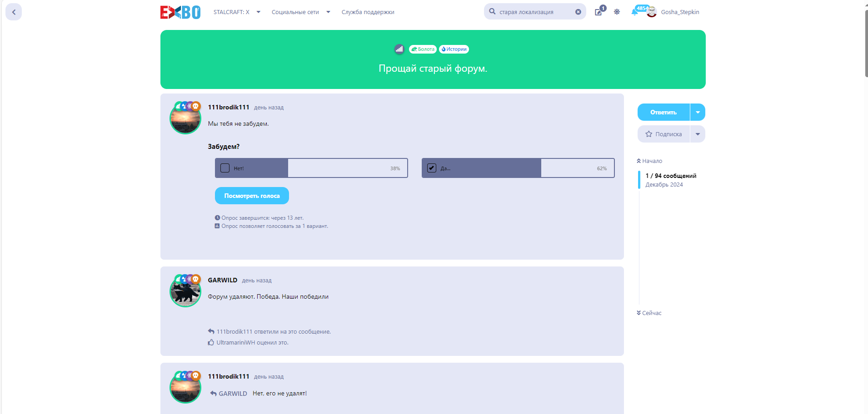Click the poll icon beside Опрос позволяет голосовать
Image resolution: width=868 pixels, height=414 pixels.
click(x=217, y=226)
